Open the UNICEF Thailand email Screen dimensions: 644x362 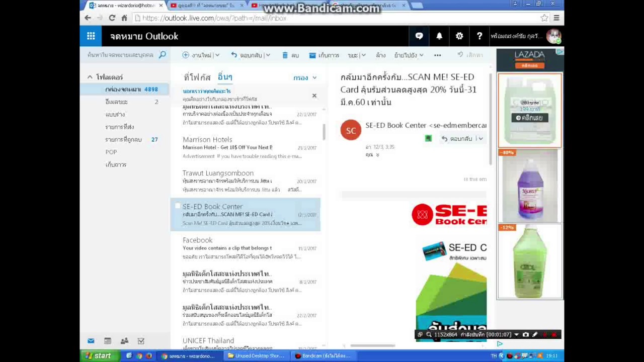pos(245,342)
